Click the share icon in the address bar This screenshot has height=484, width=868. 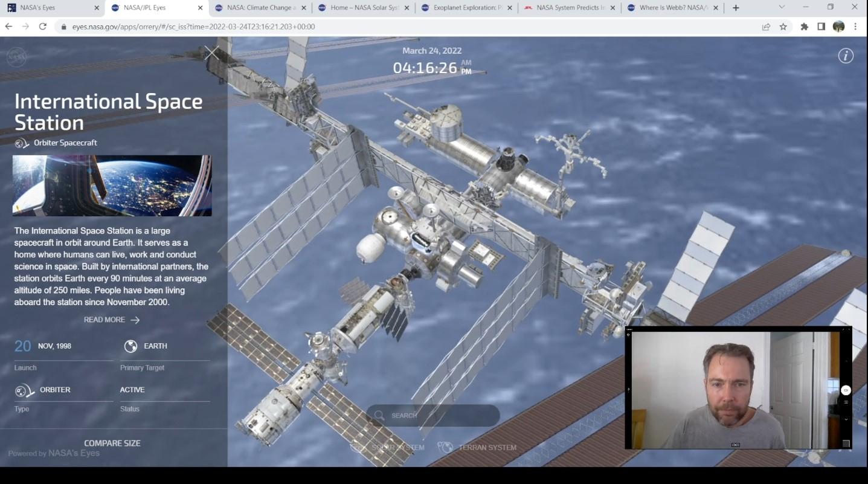pyautogui.click(x=766, y=27)
